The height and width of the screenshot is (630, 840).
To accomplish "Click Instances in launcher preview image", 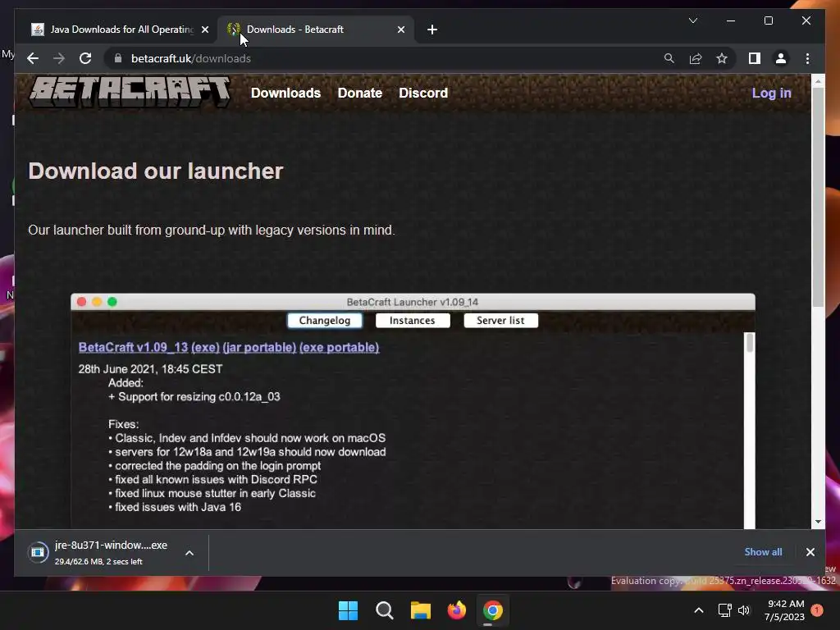I will click(413, 321).
